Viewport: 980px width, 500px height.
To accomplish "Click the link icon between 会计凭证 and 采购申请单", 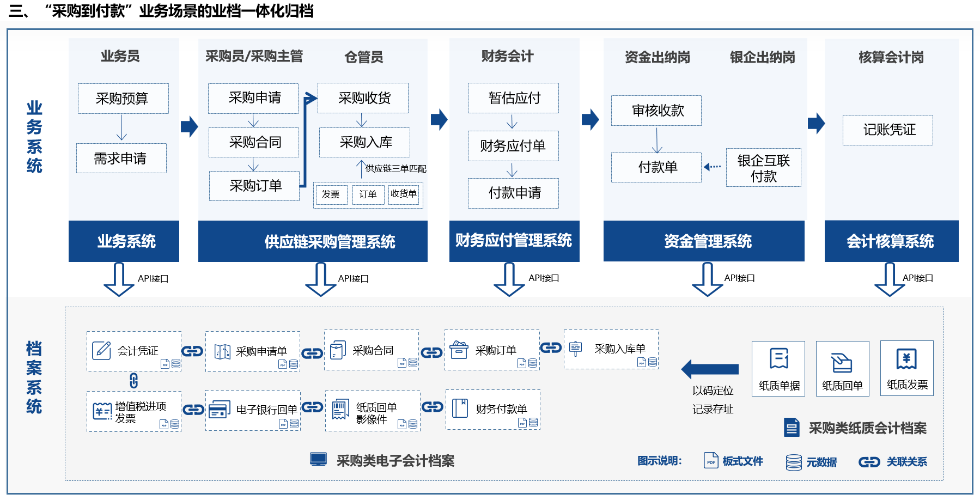I will click(x=192, y=351).
